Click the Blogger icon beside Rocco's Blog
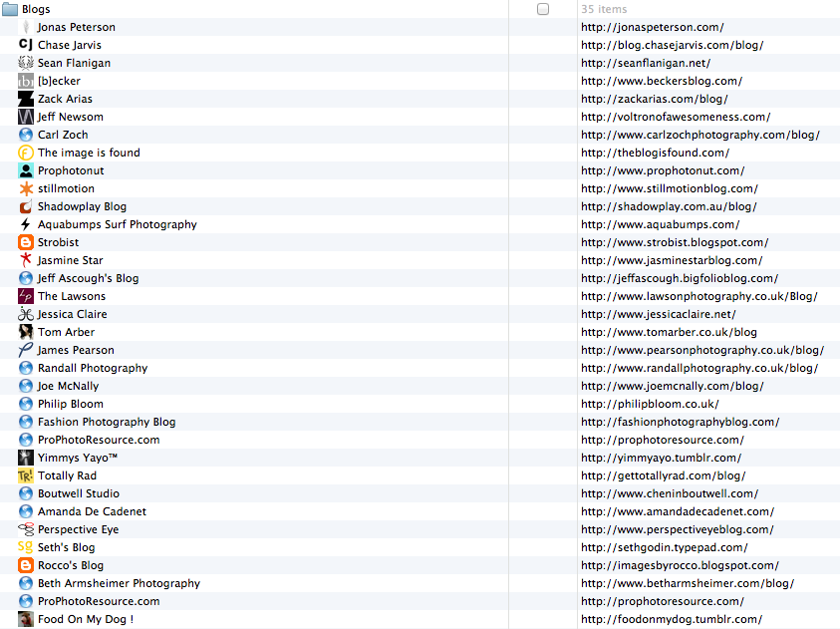 pyautogui.click(x=26, y=565)
